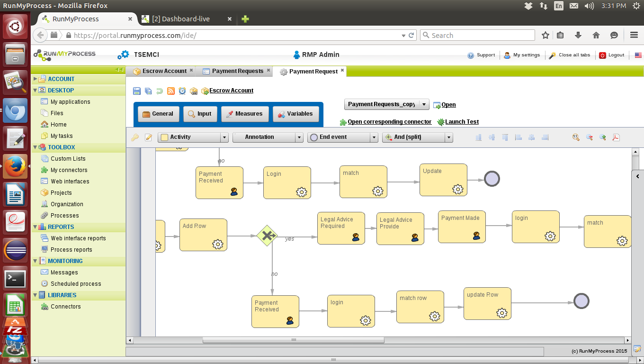Export the diagram to PDF

pyautogui.click(x=616, y=137)
